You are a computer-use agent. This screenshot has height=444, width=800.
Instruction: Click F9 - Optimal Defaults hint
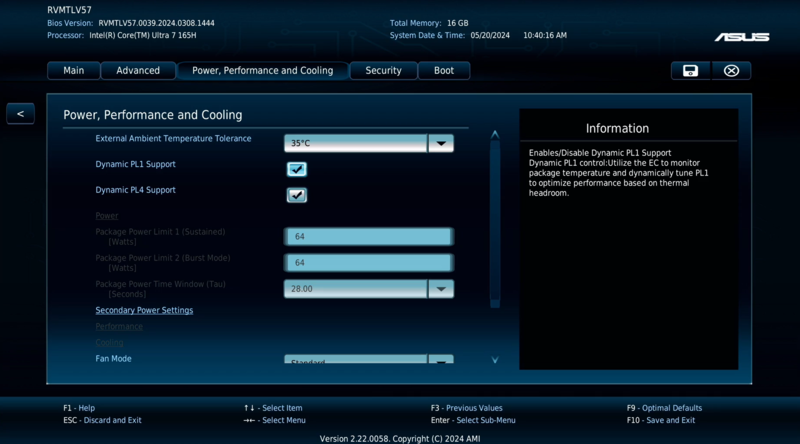664,408
